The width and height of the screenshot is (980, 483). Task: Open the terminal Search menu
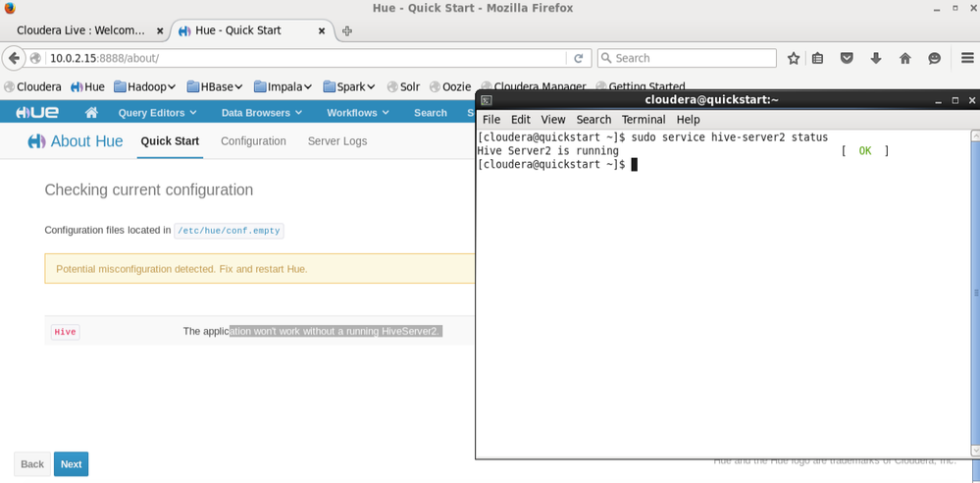(593, 120)
